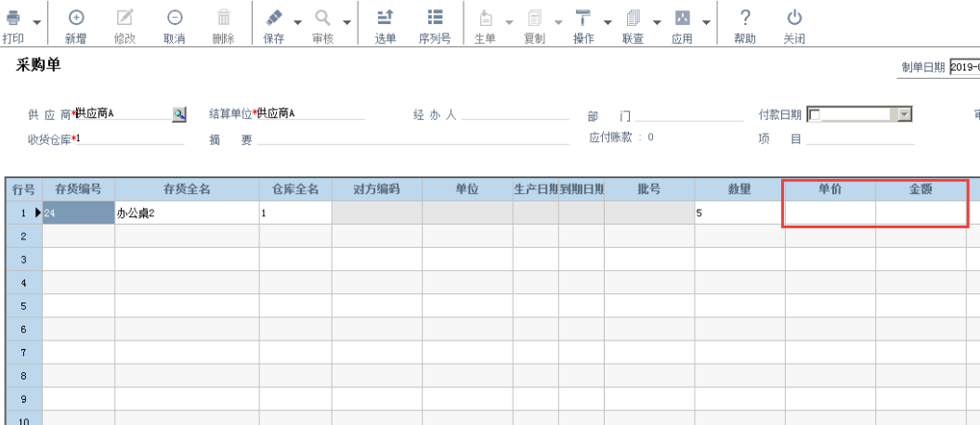Toggle the 付款日期 checkbox
The height and width of the screenshot is (425, 980).
tap(815, 114)
